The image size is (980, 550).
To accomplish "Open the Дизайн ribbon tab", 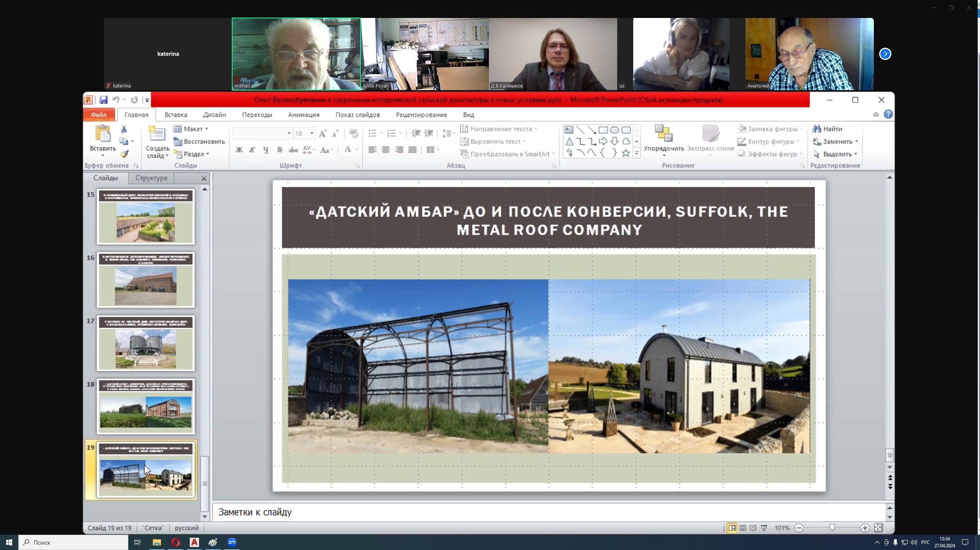I will click(214, 115).
